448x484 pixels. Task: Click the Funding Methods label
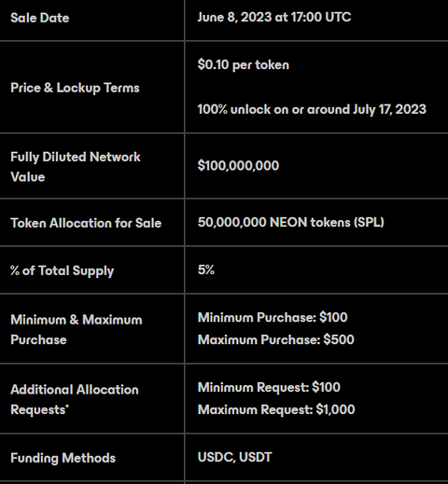click(x=63, y=458)
